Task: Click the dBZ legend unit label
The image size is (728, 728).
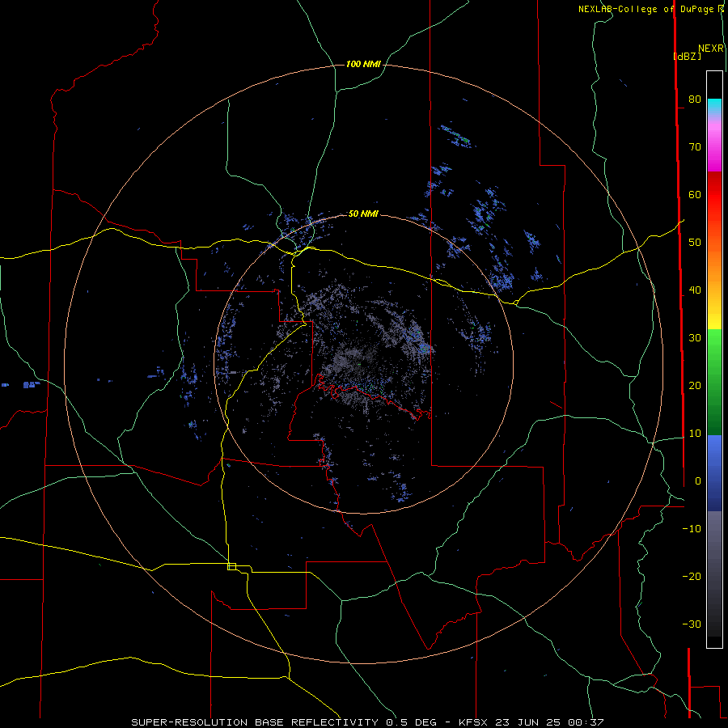Action: click(x=687, y=56)
